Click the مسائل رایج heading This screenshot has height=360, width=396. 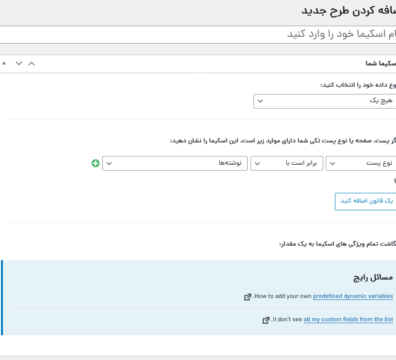click(373, 277)
